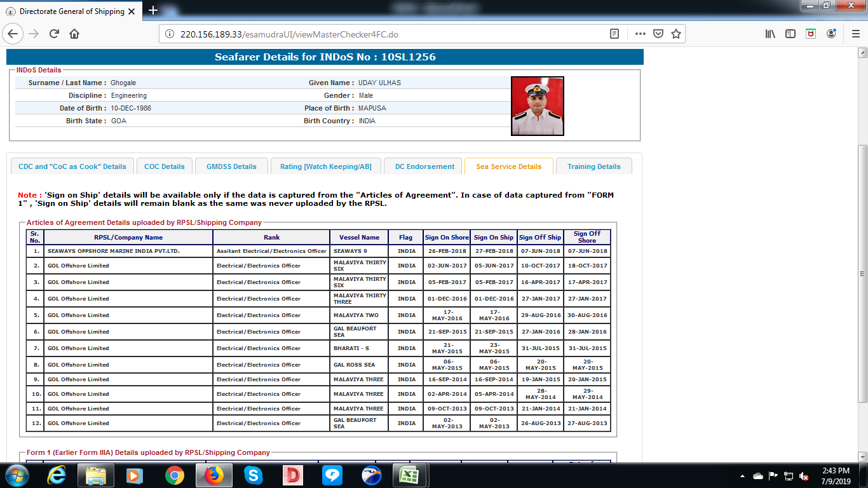868x488 pixels.
Task: Open the Firefox hamburger menu
Action: pyautogui.click(x=855, y=34)
